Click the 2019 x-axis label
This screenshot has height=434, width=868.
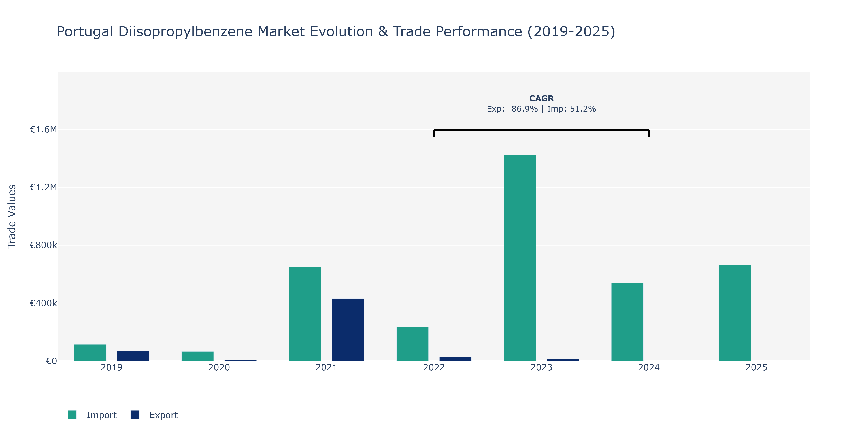click(x=112, y=367)
